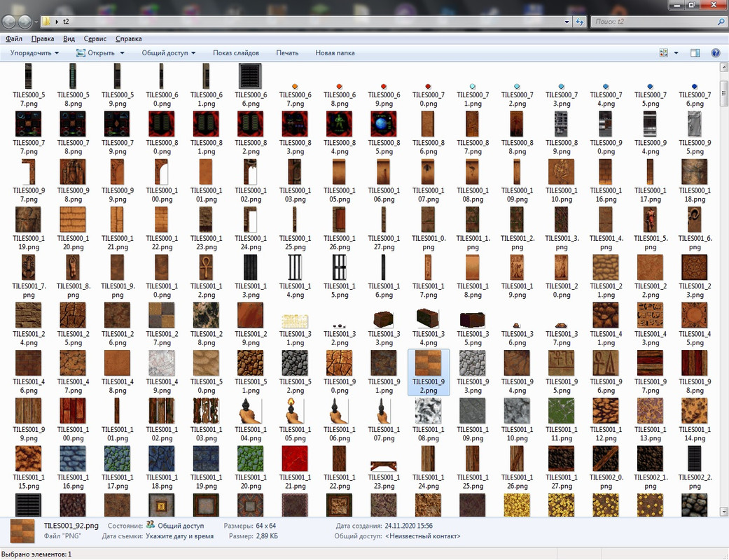Click scrollbar up arrow in file list
The width and height of the screenshot is (729, 560).
point(724,68)
